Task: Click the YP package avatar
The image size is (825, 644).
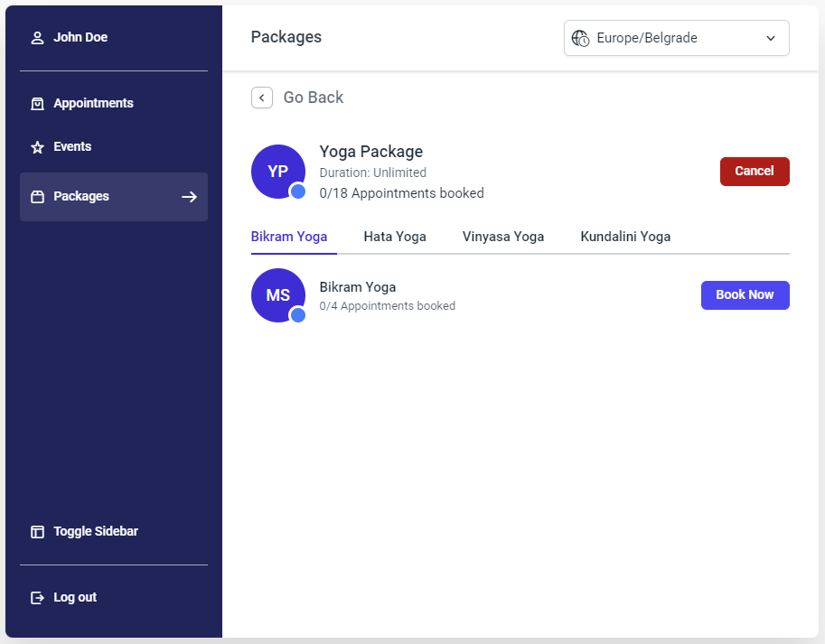Action: tap(277, 172)
